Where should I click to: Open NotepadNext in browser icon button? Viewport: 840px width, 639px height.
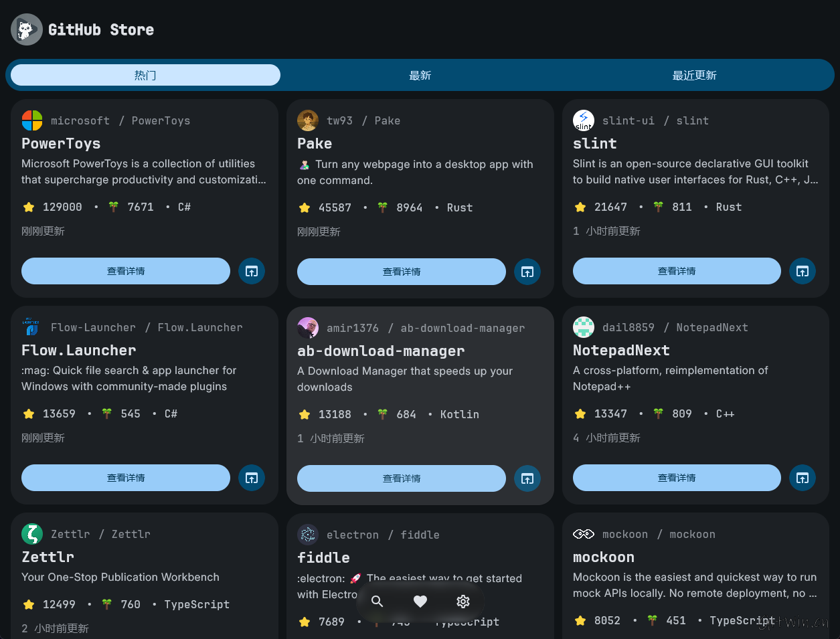point(803,478)
